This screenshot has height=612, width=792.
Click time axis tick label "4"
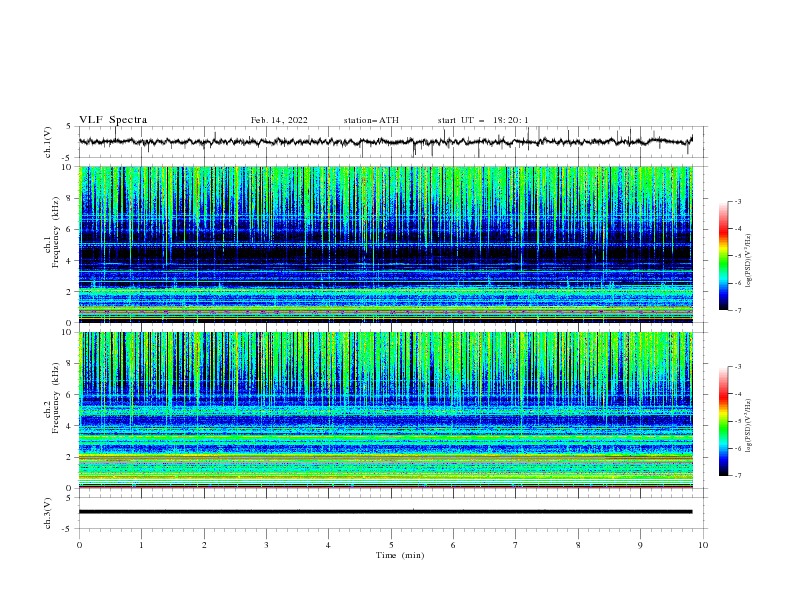[328, 545]
